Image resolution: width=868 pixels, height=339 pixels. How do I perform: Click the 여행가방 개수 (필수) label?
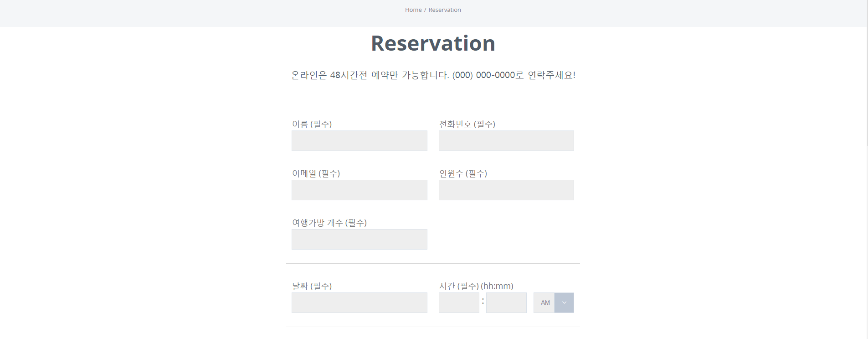pyautogui.click(x=329, y=223)
